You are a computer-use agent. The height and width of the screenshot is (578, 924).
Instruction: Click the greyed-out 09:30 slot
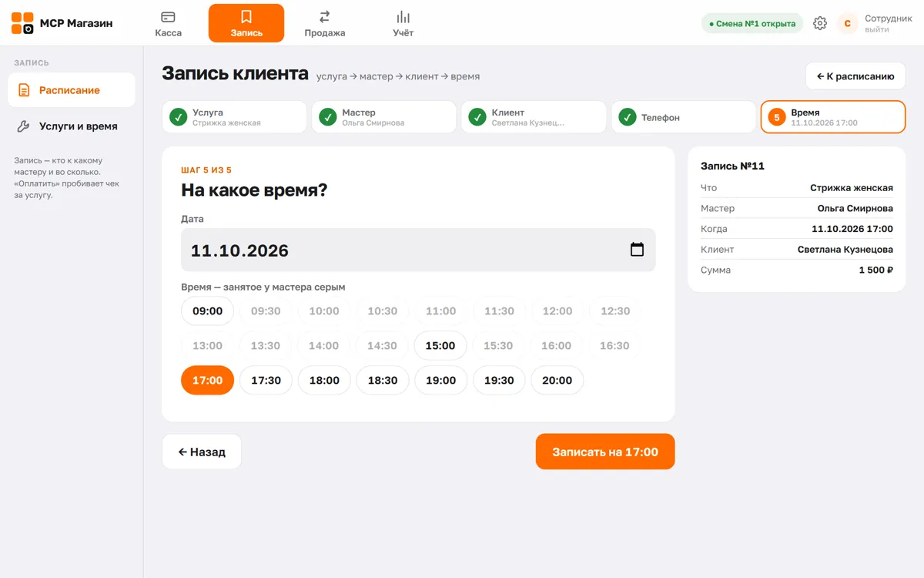[266, 311]
